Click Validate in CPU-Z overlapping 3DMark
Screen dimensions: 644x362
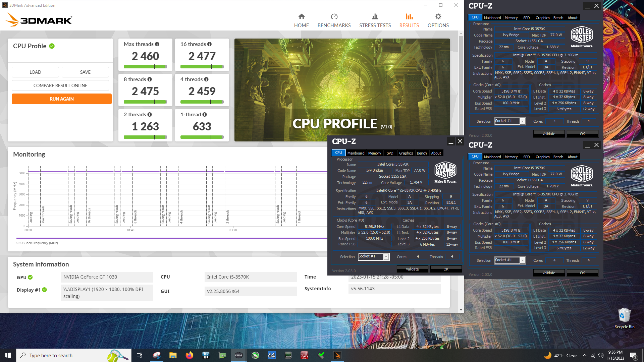[x=412, y=269]
